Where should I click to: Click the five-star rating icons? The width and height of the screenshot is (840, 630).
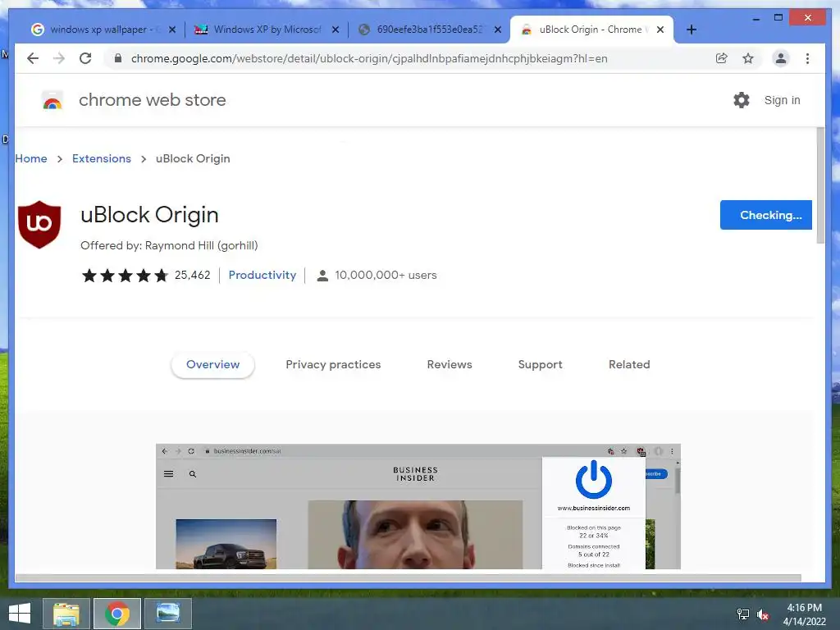[x=125, y=276]
